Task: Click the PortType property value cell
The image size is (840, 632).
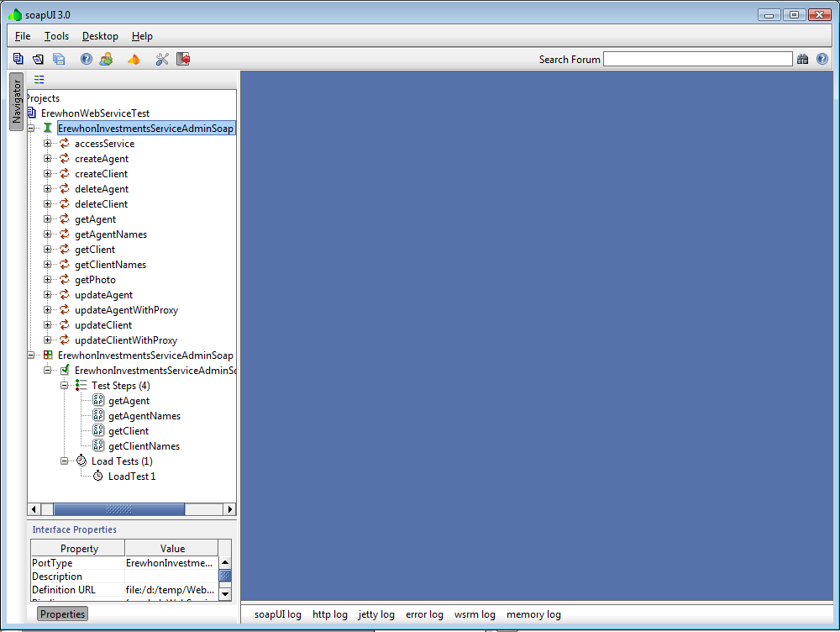Action: [171, 563]
